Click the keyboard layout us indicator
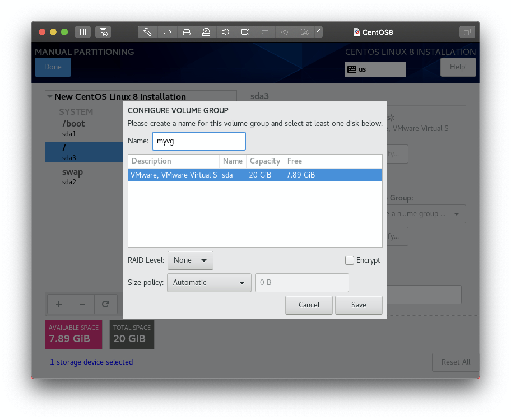Image resolution: width=511 pixels, height=420 pixels. pyautogui.click(x=375, y=69)
